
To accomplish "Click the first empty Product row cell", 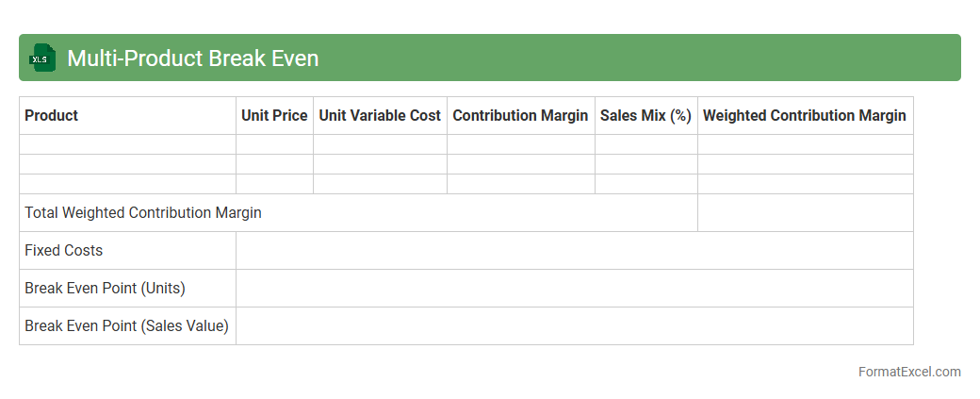I will [127, 144].
